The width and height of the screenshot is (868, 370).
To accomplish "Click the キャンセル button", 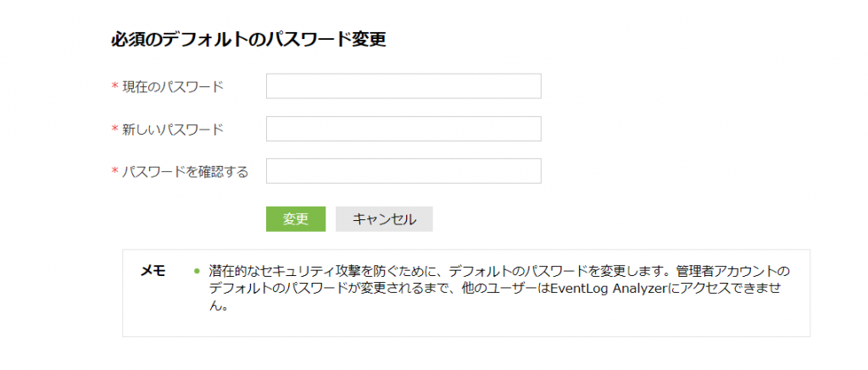I will [384, 218].
